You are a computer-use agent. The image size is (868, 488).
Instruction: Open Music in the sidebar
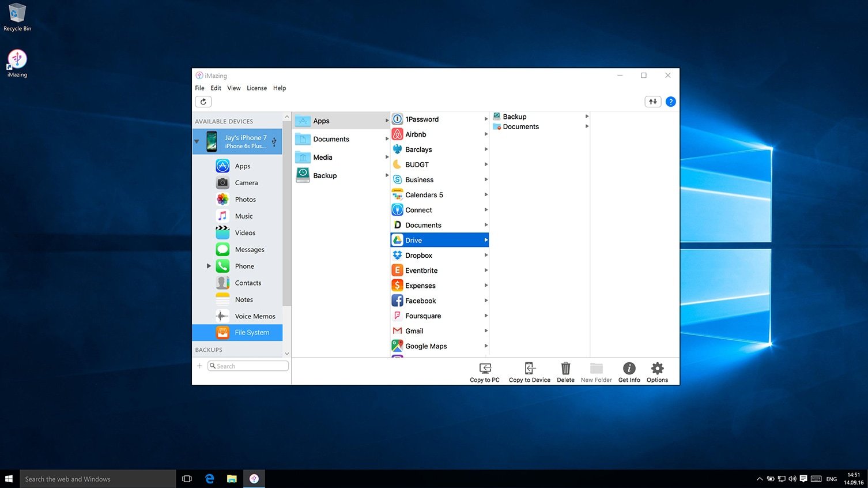pyautogui.click(x=237, y=216)
